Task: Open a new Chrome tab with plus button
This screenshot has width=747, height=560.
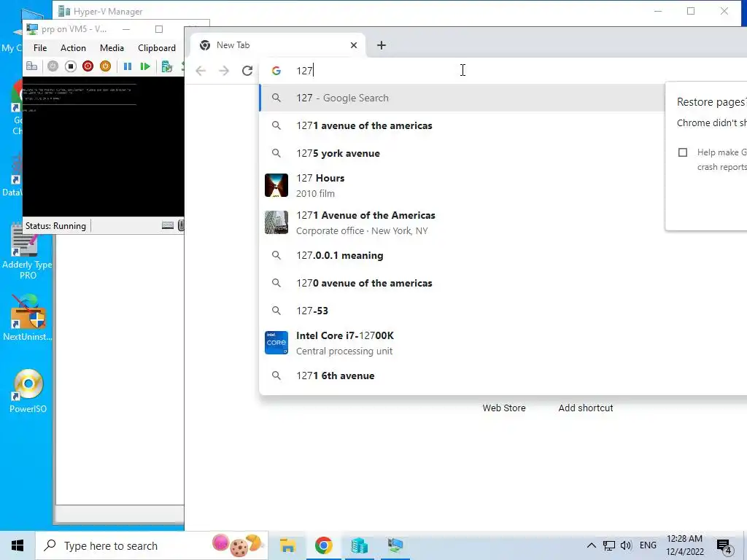Action: pos(381,45)
